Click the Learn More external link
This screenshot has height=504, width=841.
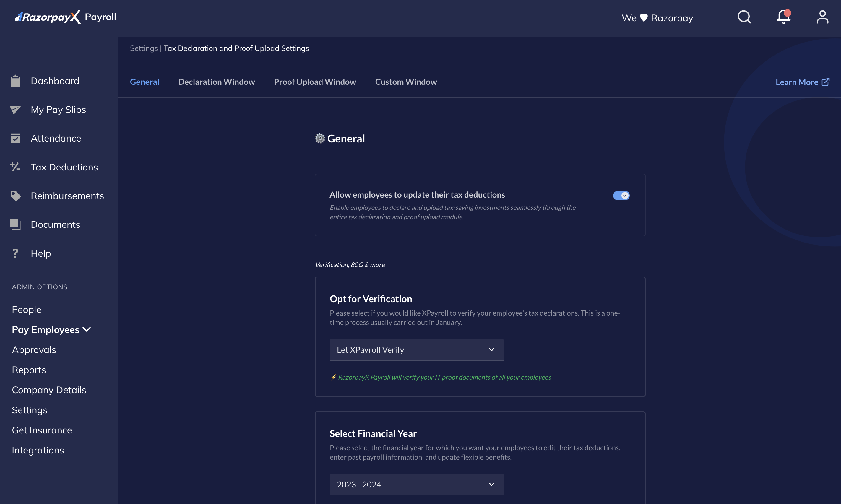[x=802, y=82]
